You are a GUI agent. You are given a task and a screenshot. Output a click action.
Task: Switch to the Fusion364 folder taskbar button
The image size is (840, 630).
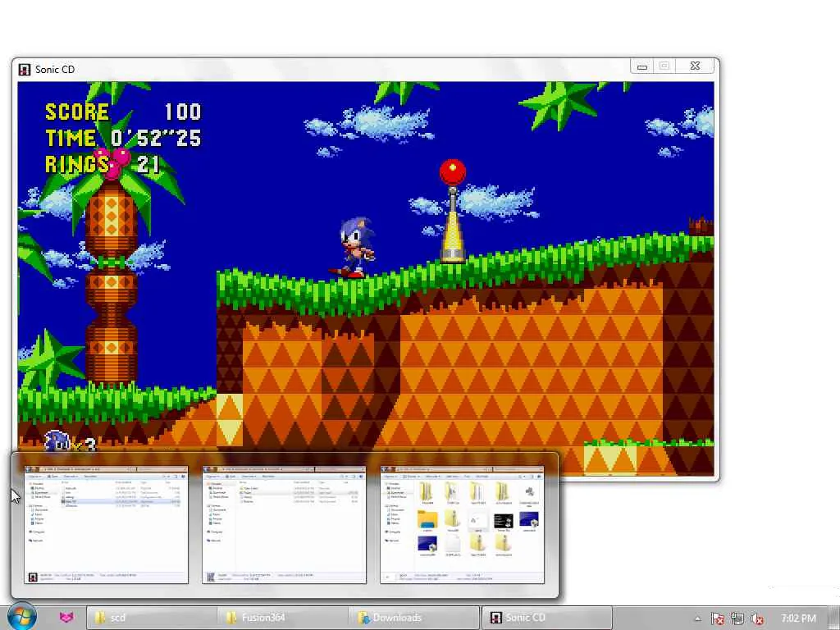[283, 618]
